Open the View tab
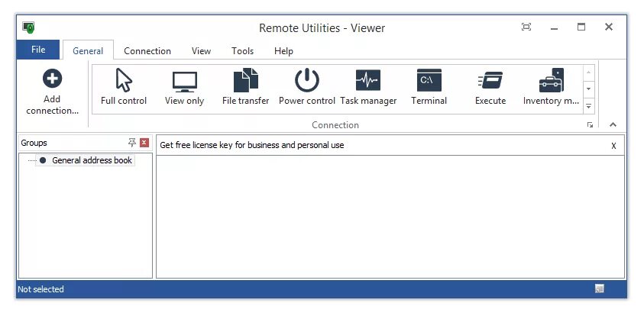644x319 pixels. point(201,51)
